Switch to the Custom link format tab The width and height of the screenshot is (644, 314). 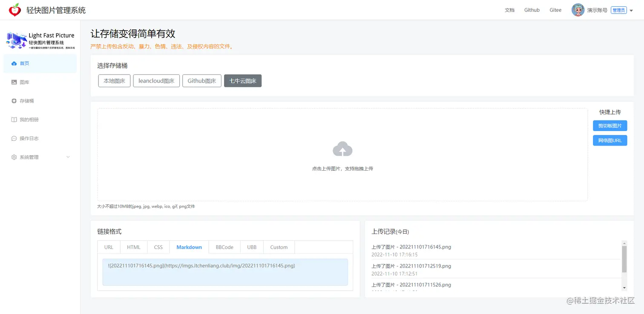pyautogui.click(x=279, y=247)
